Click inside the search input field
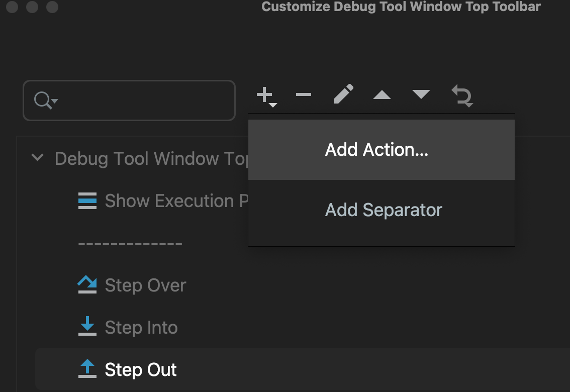 141,101
